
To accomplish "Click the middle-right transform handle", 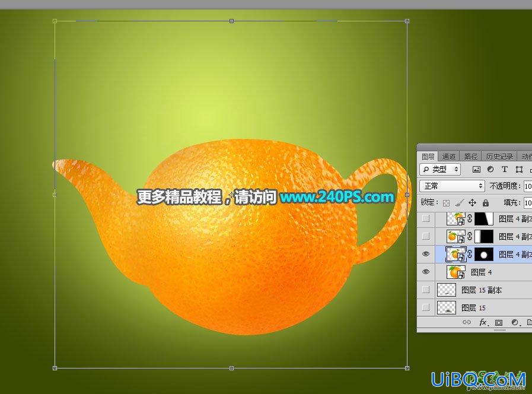I will (407, 195).
